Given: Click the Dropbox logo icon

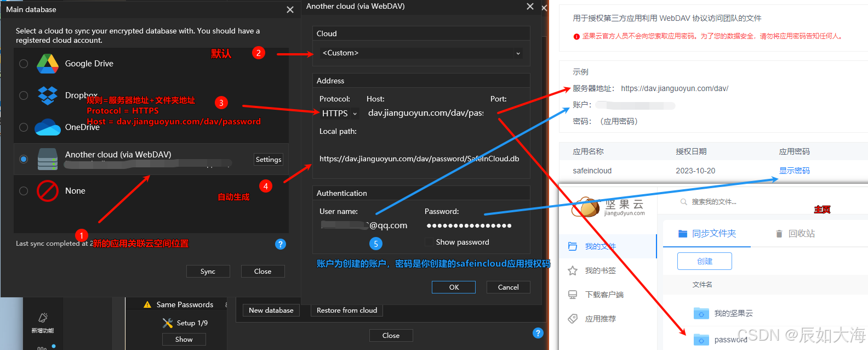Looking at the screenshot, I should pos(48,95).
